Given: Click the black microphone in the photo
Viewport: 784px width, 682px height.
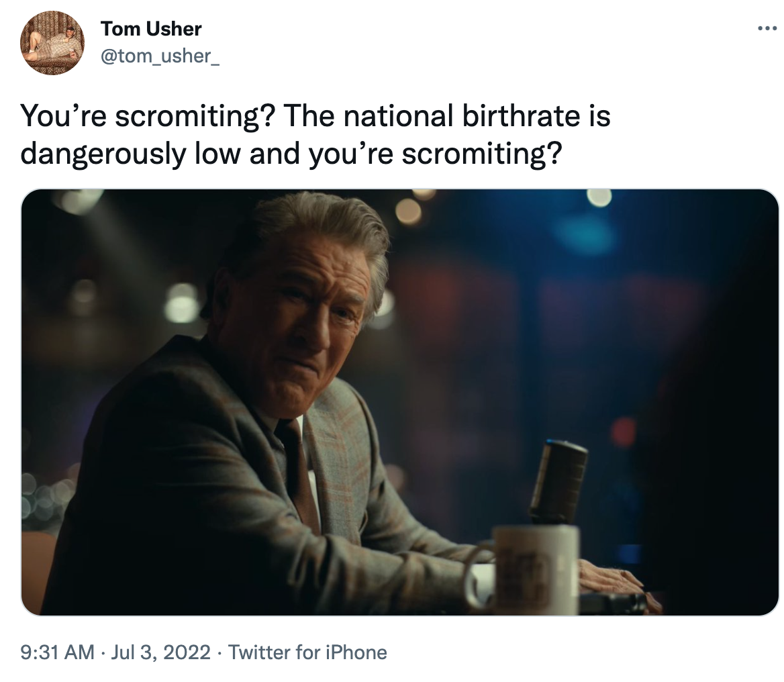Looking at the screenshot, I should (x=558, y=480).
